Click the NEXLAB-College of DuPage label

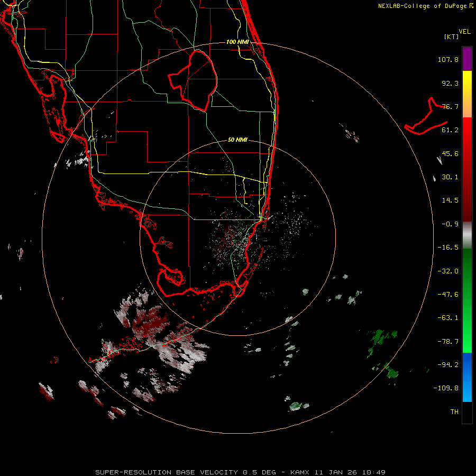(x=422, y=6)
